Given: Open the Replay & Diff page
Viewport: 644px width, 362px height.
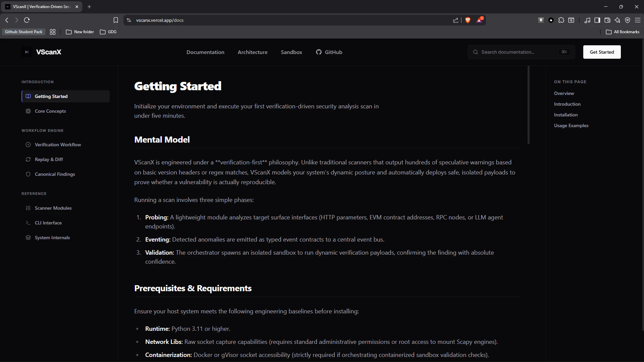Looking at the screenshot, I should coord(65,159).
